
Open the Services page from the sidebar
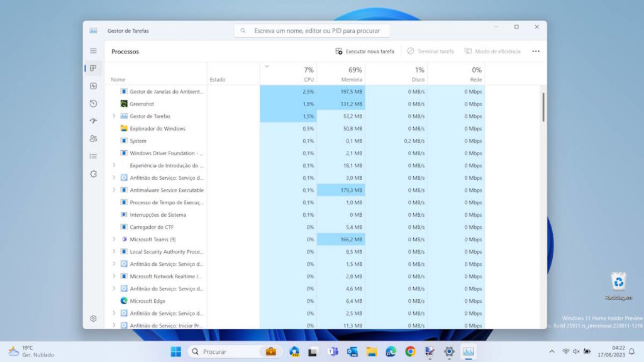[93, 173]
